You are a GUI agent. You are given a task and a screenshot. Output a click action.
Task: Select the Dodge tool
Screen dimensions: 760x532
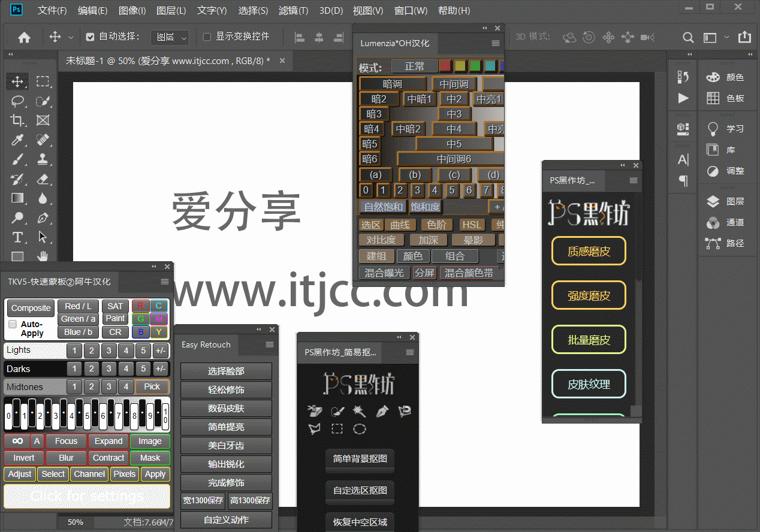click(x=17, y=217)
